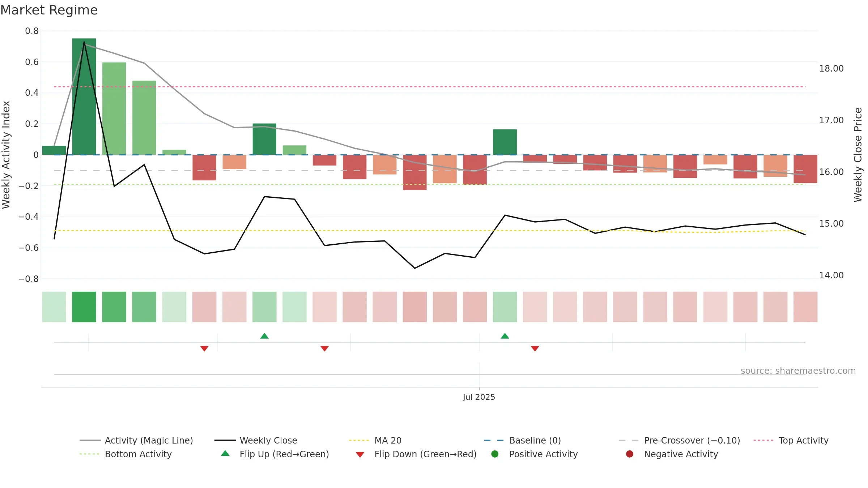Screen dimensions: 868x488
Task: Toggle the Top Activity legend entry
Action: [791, 440]
